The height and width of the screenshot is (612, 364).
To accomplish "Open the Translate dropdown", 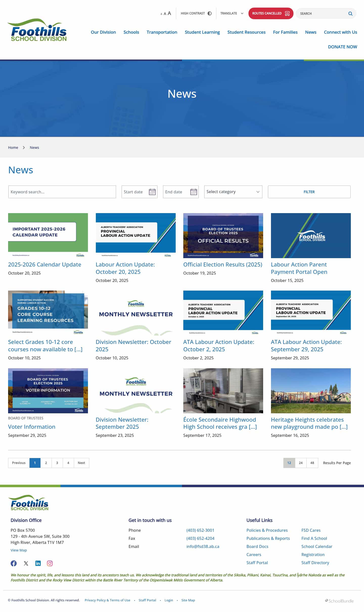I will [x=232, y=13].
